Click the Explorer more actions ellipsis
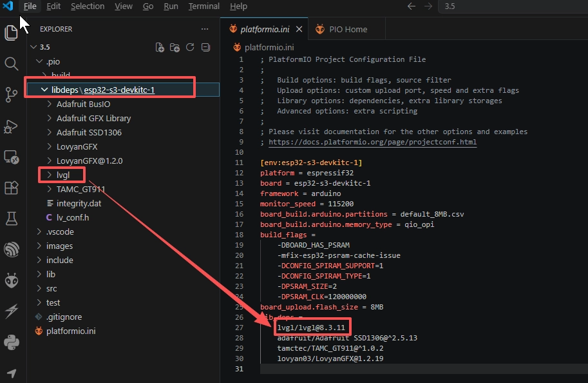This screenshot has height=383, width=588. coord(205,29)
